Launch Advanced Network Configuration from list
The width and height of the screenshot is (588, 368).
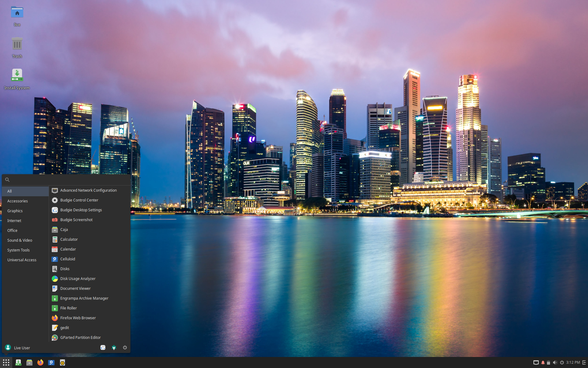click(89, 190)
